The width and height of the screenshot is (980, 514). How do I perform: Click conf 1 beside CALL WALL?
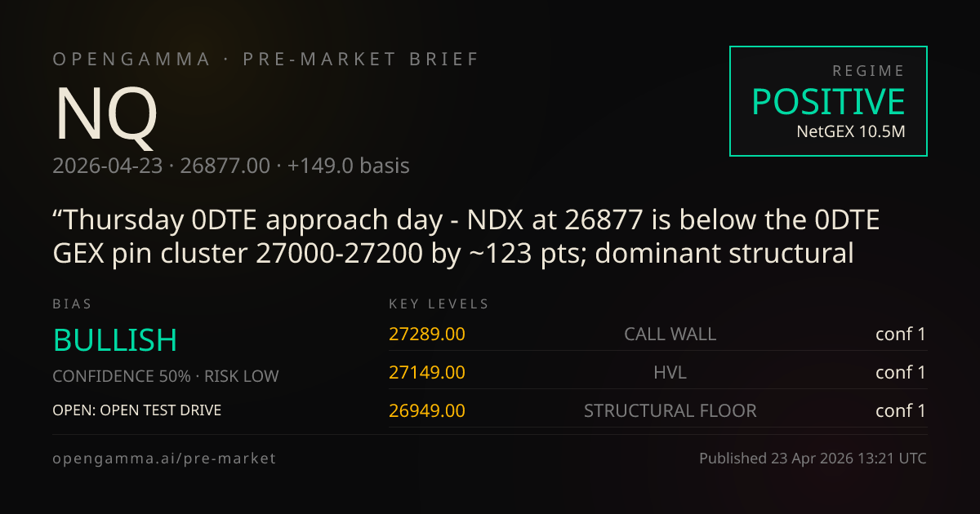pos(901,334)
